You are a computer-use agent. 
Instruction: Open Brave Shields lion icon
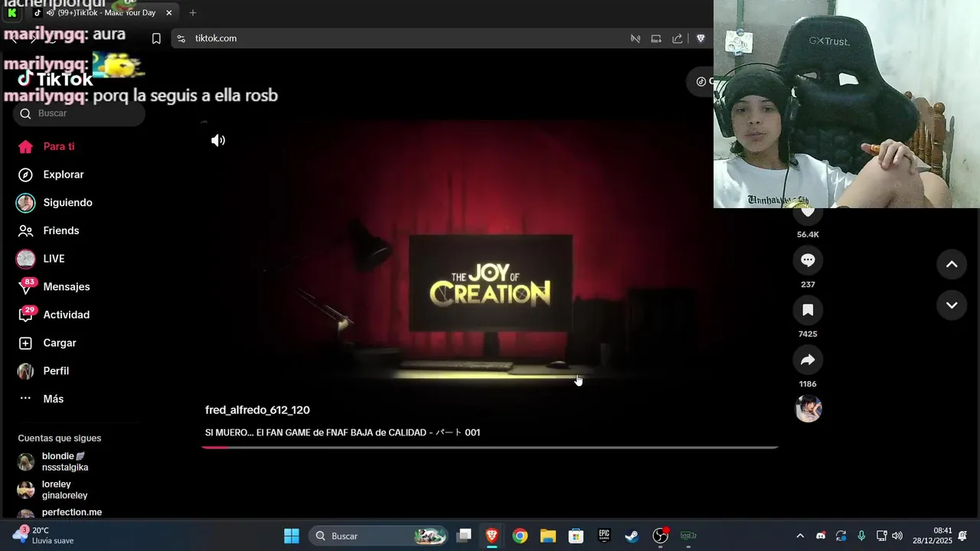click(x=701, y=38)
